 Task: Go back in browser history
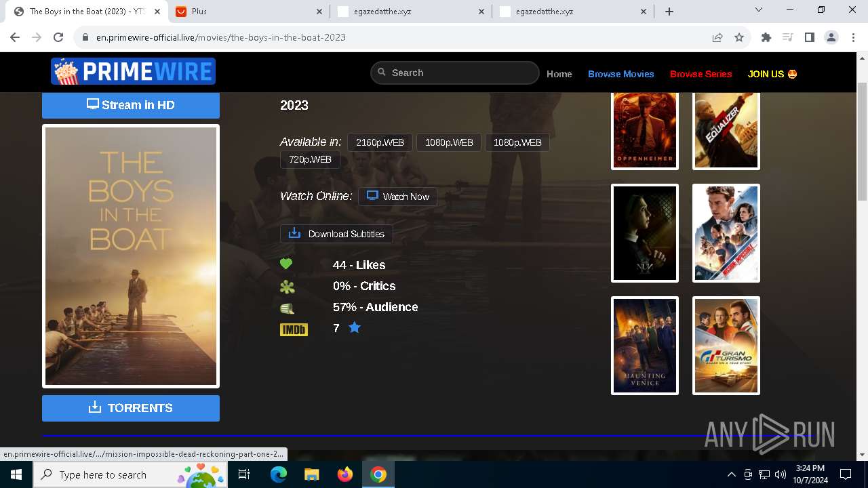point(15,37)
